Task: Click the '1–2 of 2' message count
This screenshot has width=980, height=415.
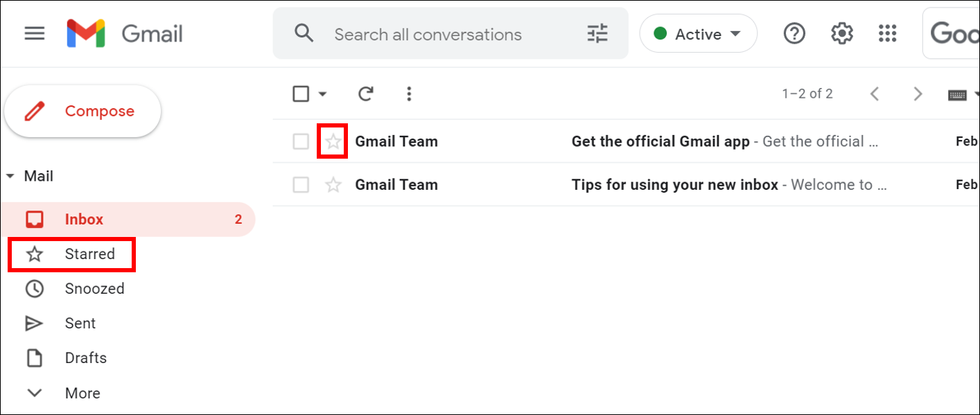Action: click(807, 94)
